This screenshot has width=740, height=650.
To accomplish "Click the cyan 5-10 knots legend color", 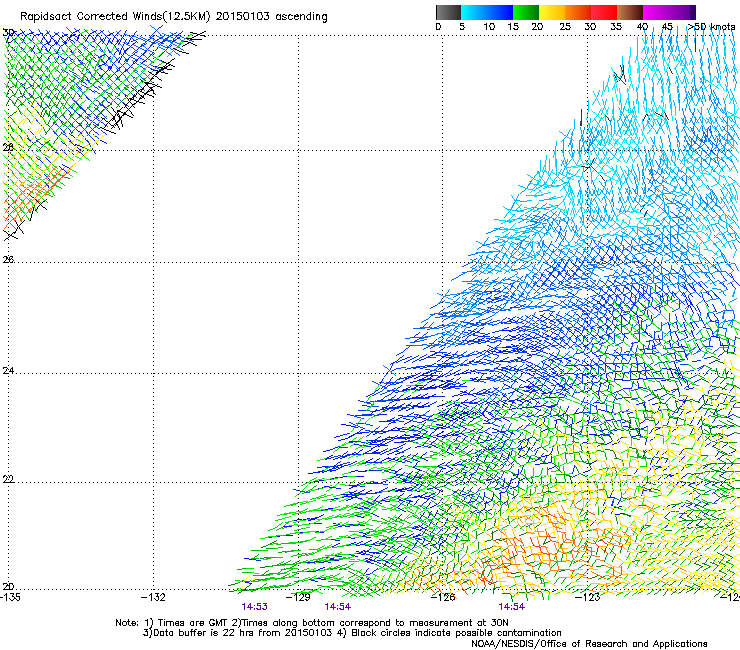I will pyautogui.click(x=474, y=12).
